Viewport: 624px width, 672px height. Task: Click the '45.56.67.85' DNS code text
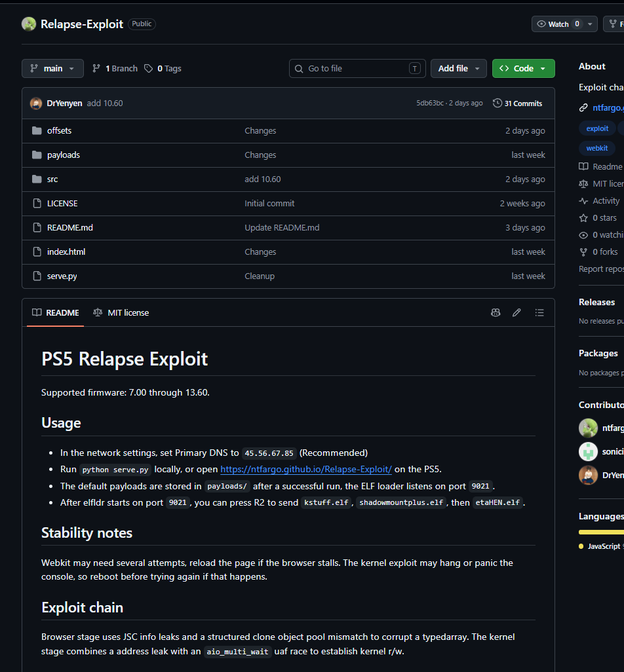pos(269,453)
